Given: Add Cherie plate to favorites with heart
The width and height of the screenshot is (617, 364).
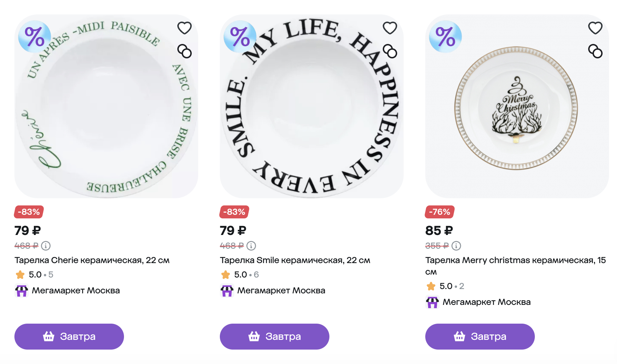Looking at the screenshot, I should click(184, 28).
